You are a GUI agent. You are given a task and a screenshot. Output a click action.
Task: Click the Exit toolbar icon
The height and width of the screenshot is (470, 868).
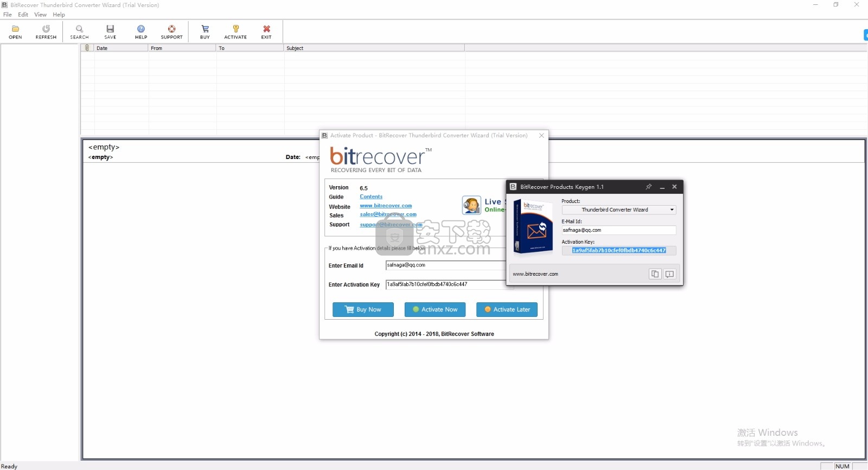pos(266,31)
